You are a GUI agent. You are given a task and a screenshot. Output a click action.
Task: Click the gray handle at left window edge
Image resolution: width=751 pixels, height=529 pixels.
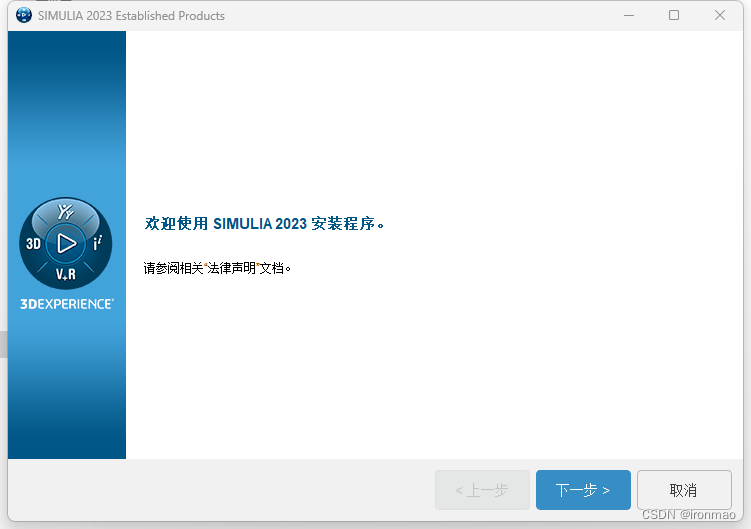pos(3,344)
